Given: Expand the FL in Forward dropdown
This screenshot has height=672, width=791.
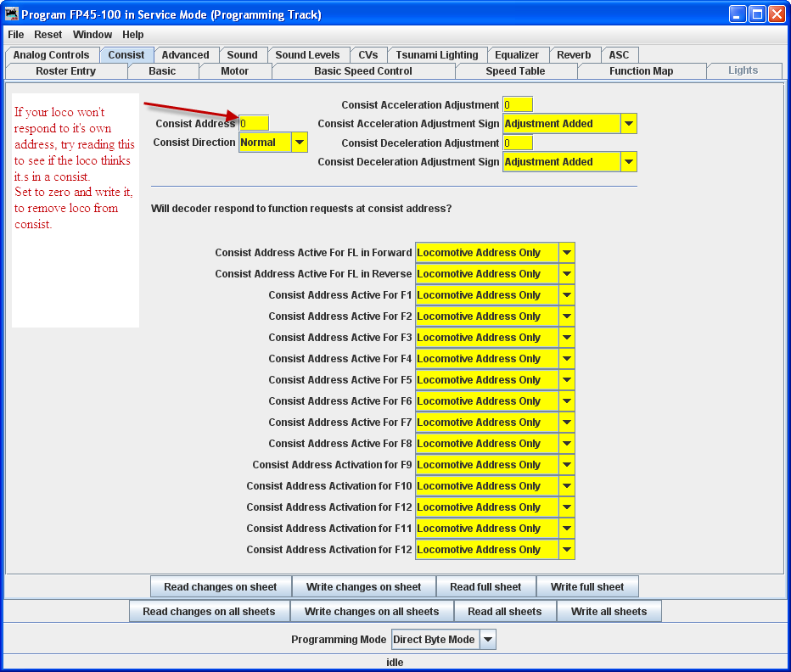Looking at the screenshot, I should (x=566, y=253).
